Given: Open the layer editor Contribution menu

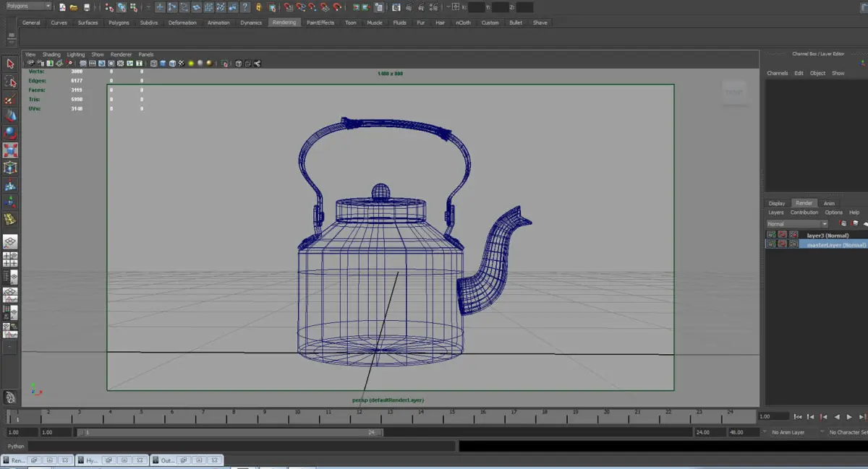Looking at the screenshot, I should 804,212.
